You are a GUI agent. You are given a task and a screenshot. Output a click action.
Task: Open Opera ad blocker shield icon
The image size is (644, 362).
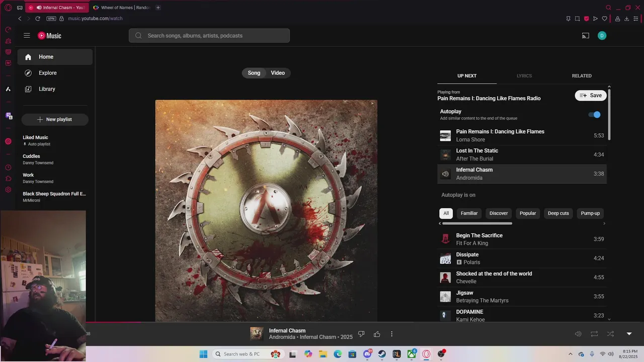pyautogui.click(x=586, y=19)
